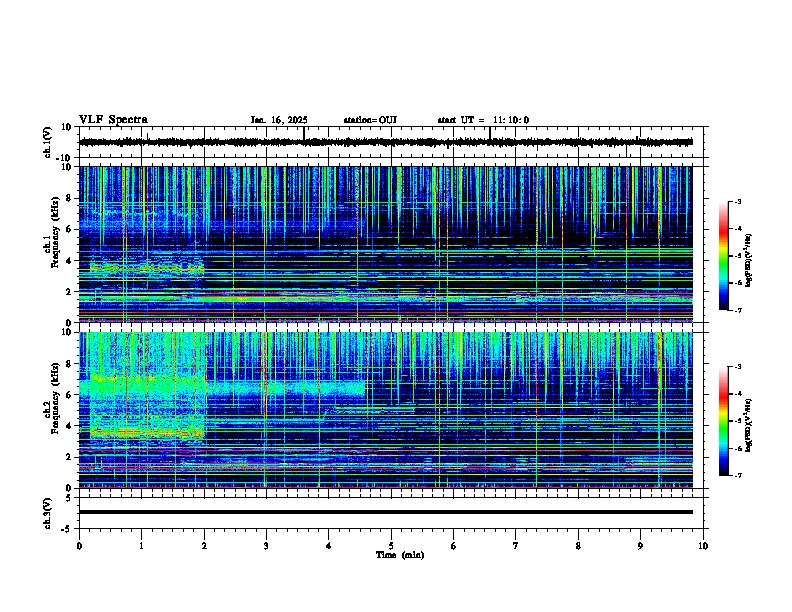Click time axis tick label '9'

(640, 546)
